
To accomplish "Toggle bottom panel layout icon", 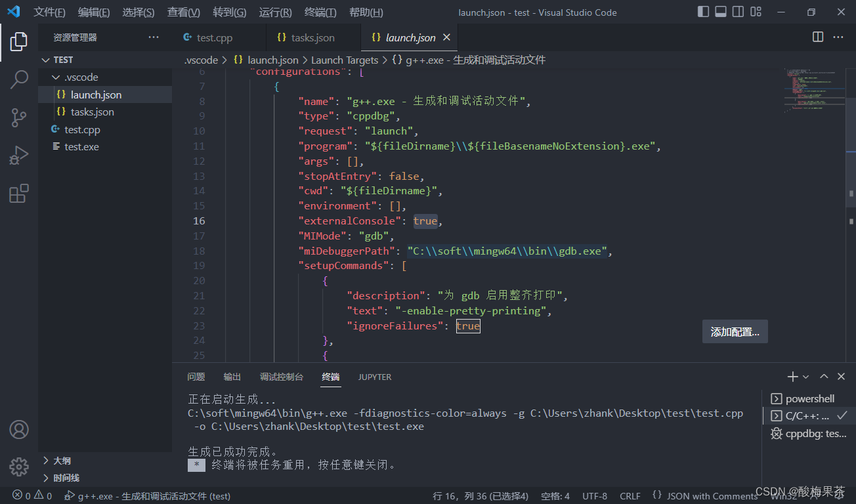I will (x=721, y=12).
